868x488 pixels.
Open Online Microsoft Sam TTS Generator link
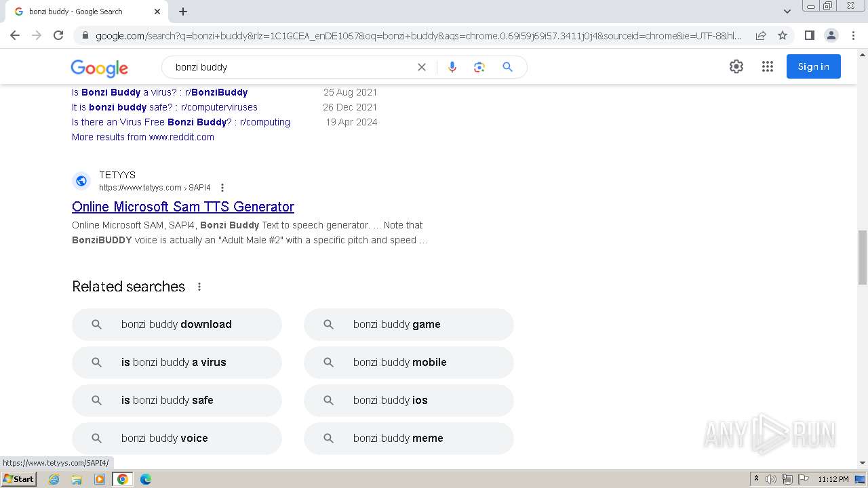tap(183, 207)
